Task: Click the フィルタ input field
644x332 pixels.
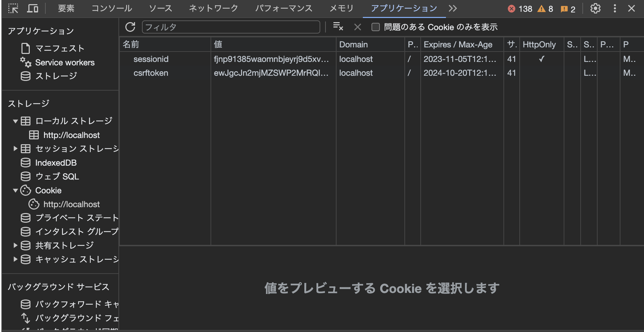Action: point(231,27)
